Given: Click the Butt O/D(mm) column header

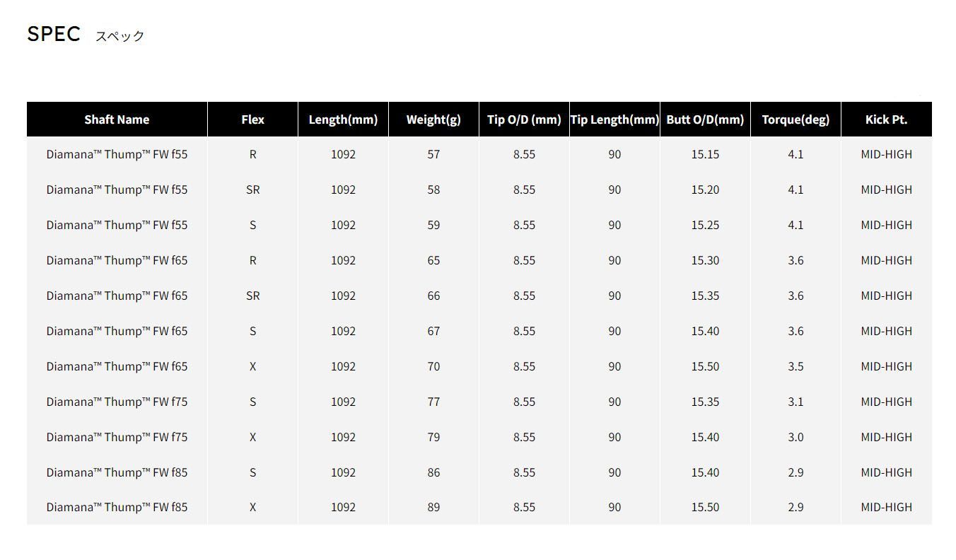Looking at the screenshot, I should point(705,119).
